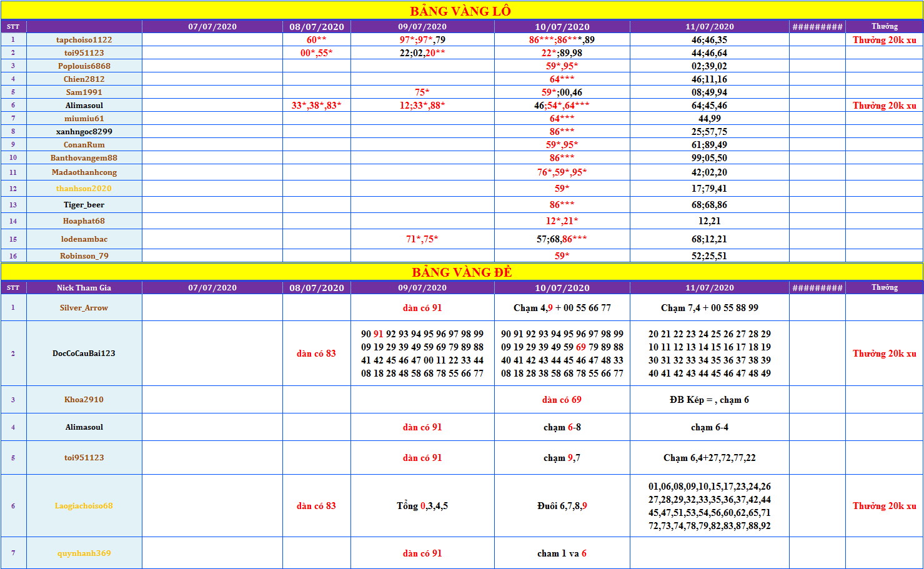Image resolution: width=924 pixels, height=569 pixels.
Task: Click the cell 'Đuôi 6,7,8,9'
Action: (562, 506)
